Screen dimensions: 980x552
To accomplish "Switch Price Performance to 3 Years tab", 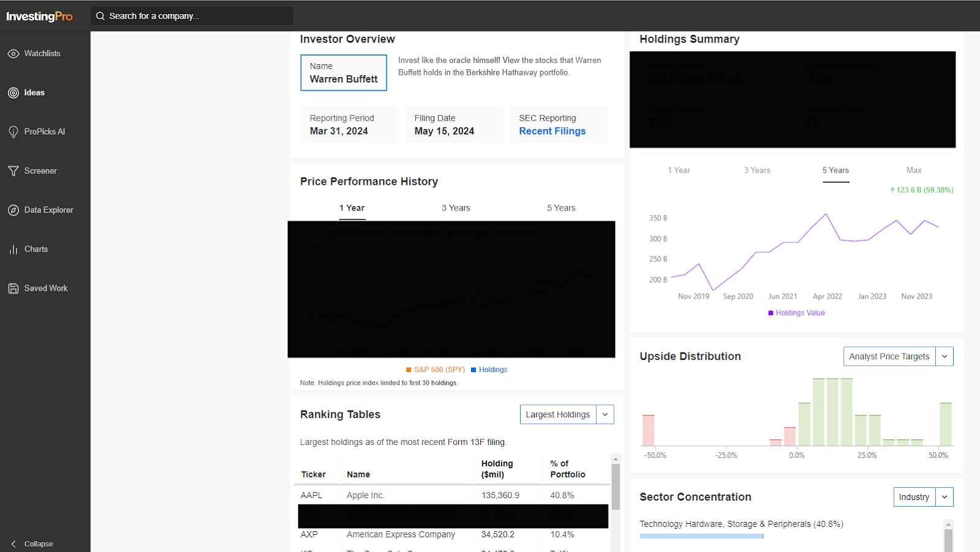I will [x=456, y=208].
